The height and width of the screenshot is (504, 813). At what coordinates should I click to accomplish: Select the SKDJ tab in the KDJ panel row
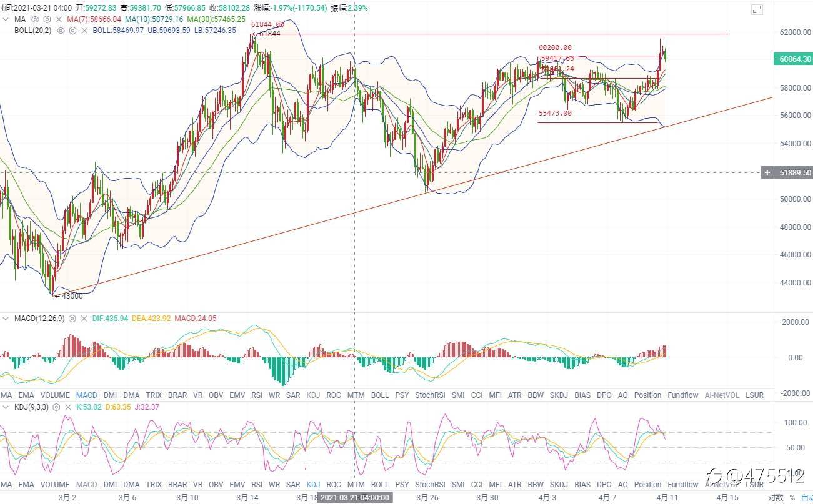click(x=559, y=485)
